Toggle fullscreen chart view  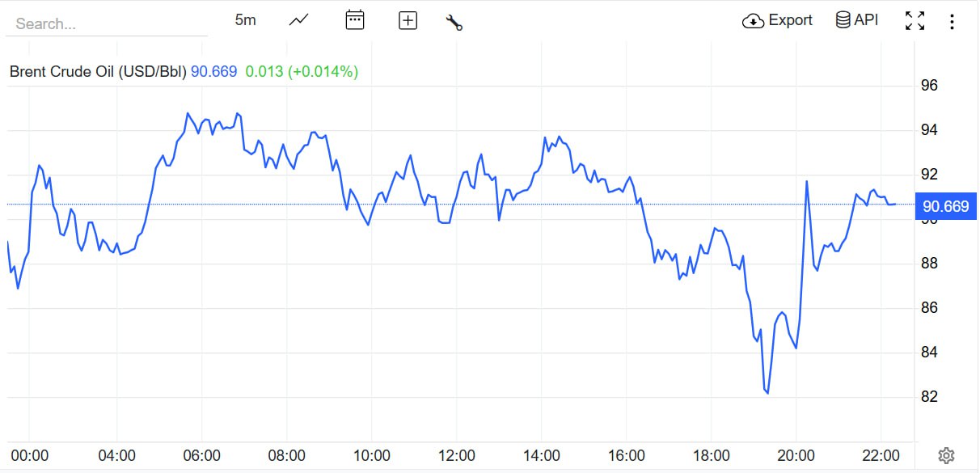click(915, 21)
